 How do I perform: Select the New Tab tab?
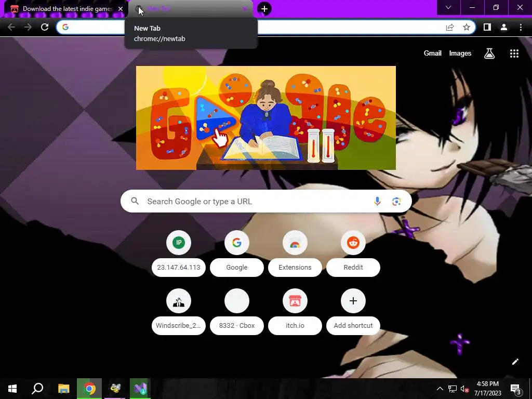(x=190, y=8)
